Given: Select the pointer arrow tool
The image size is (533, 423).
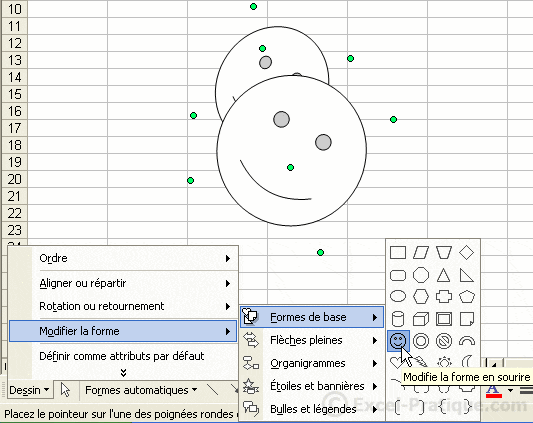Looking at the screenshot, I should (65, 390).
